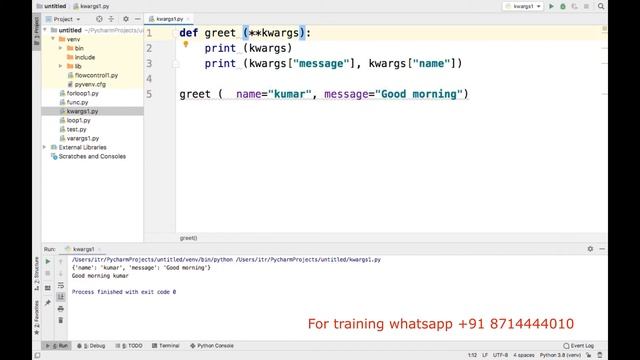
Task: Open the Python Console tab
Action: pos(212,346)
